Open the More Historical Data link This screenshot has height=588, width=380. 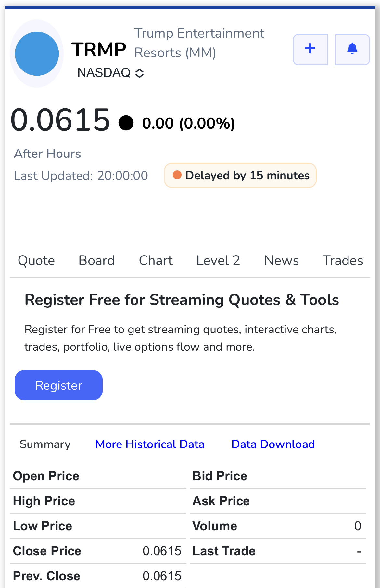tap(150, 444)
